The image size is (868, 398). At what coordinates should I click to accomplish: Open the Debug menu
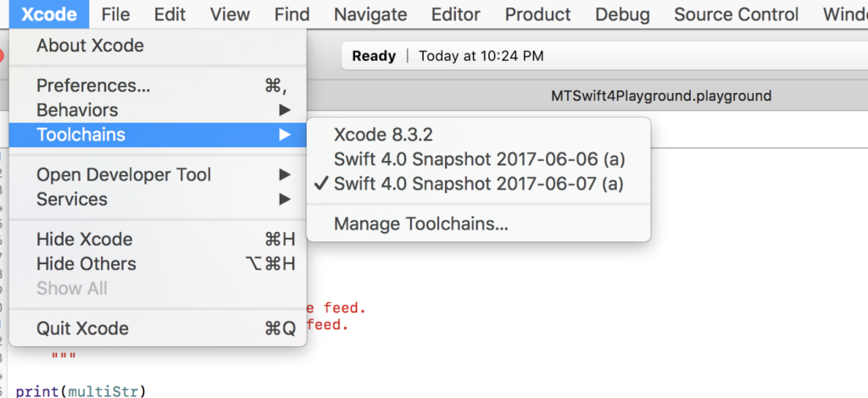622,14
